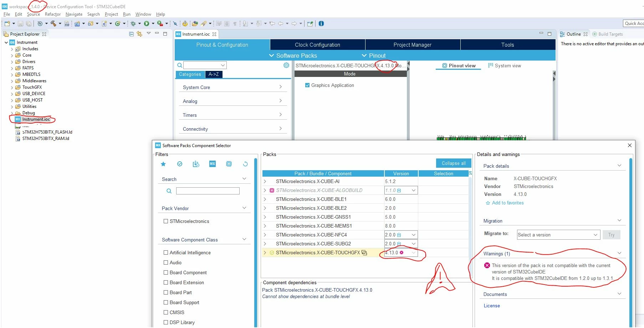
Task: Open the Build Targets view tab
Action: 608,34
